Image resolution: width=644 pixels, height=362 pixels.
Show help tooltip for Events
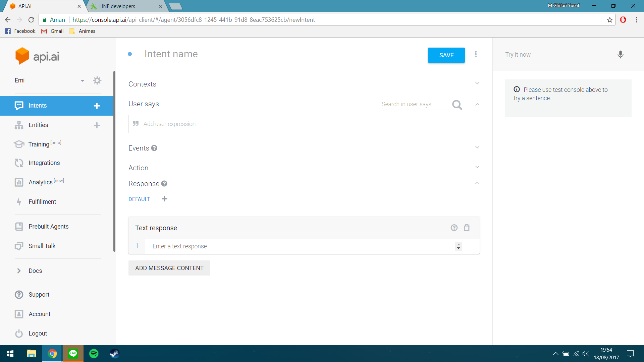(154, 148)
